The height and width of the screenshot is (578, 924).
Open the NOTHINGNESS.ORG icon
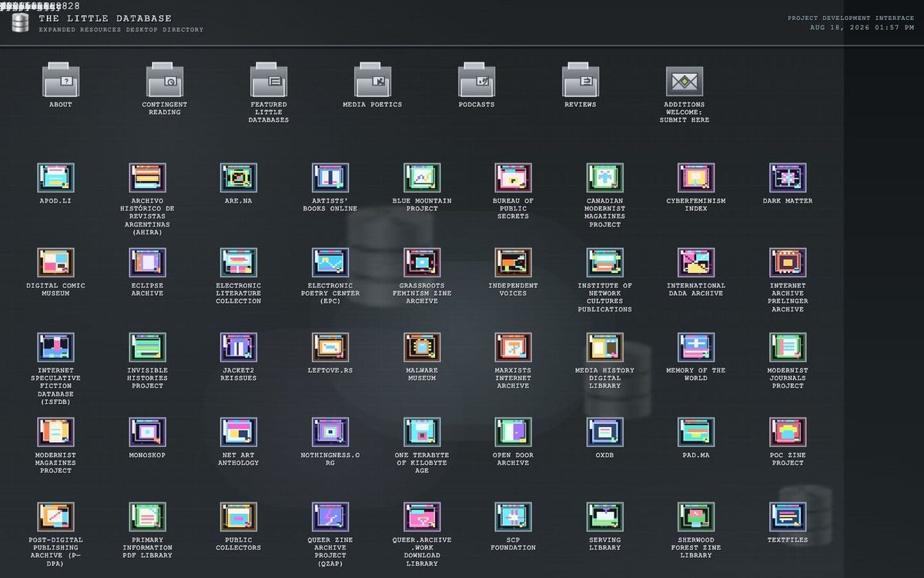coord(330,432)
